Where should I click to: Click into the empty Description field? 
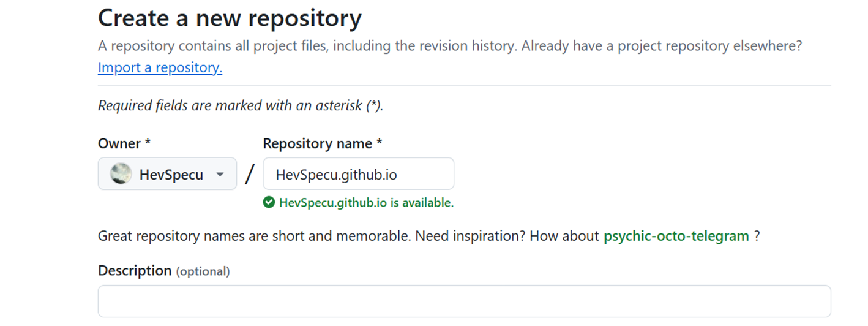465,301
